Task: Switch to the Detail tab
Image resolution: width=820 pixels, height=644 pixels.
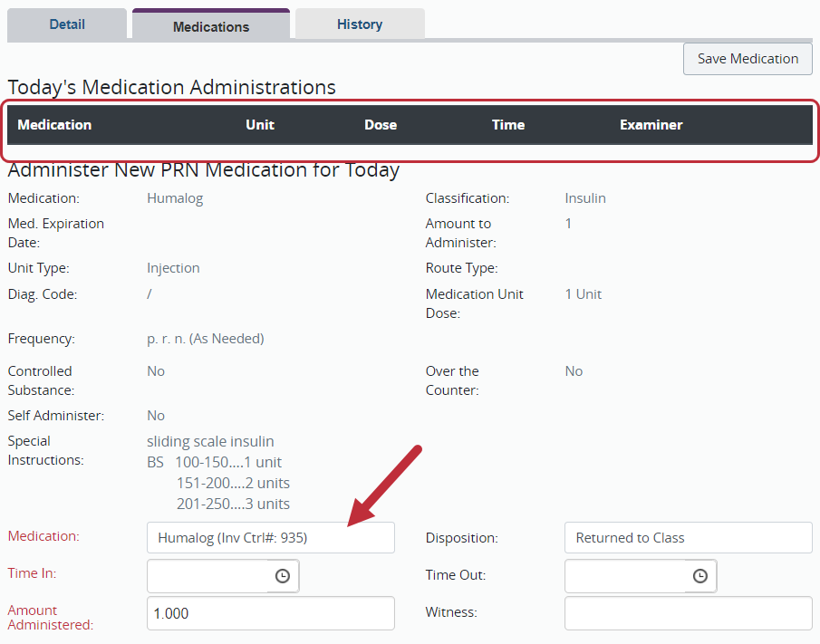Action: coord(67,24)
